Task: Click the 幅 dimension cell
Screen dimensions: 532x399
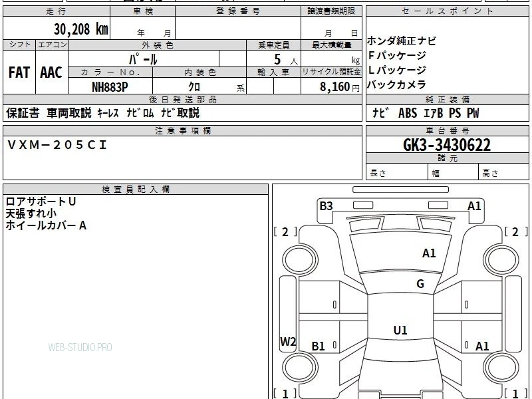Action: pos(454,172)
